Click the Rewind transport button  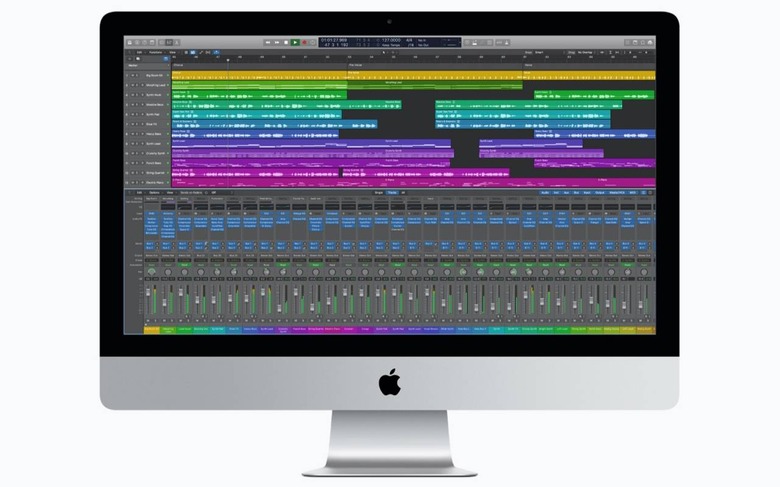(x=268, y=43)
